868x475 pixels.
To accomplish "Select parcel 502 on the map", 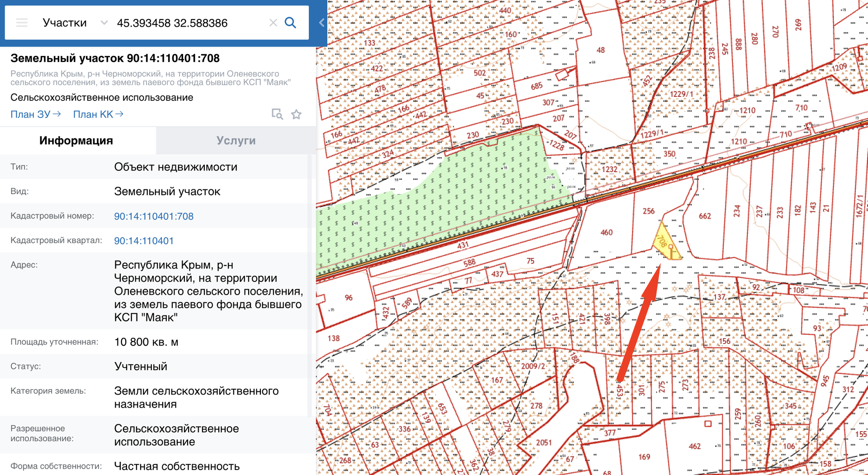I will 480,73.
